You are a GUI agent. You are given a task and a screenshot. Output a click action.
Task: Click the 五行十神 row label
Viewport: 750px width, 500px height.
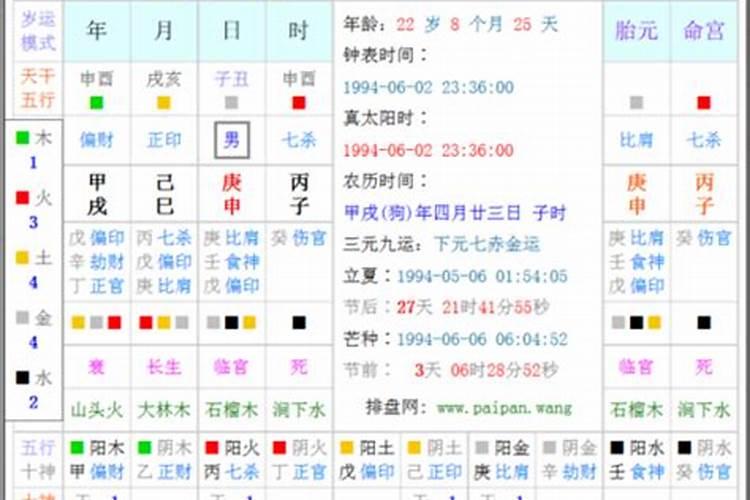click(x=38, y=460)
